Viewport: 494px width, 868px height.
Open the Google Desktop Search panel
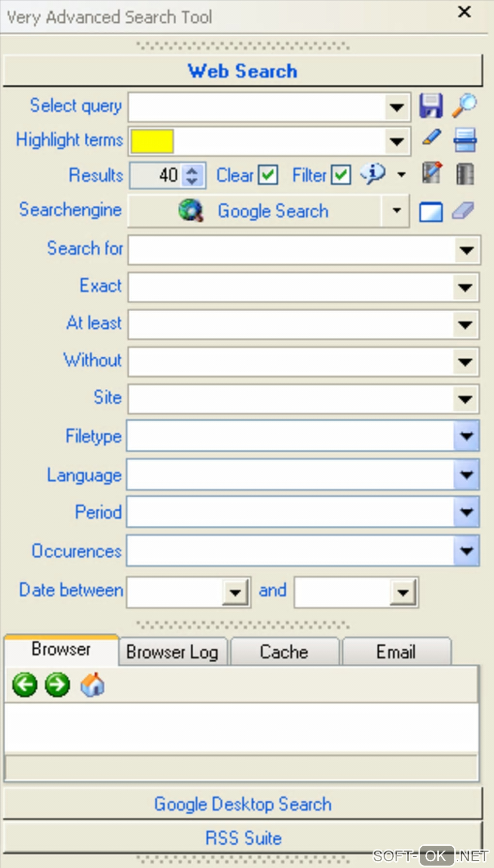coord(243,804)
